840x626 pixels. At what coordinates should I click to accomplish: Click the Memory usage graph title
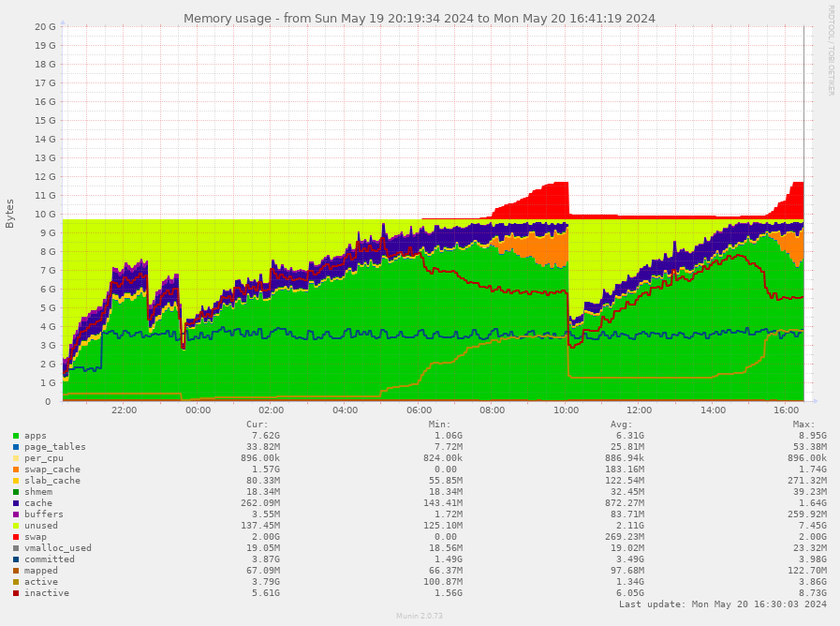(x=420, y=18)
